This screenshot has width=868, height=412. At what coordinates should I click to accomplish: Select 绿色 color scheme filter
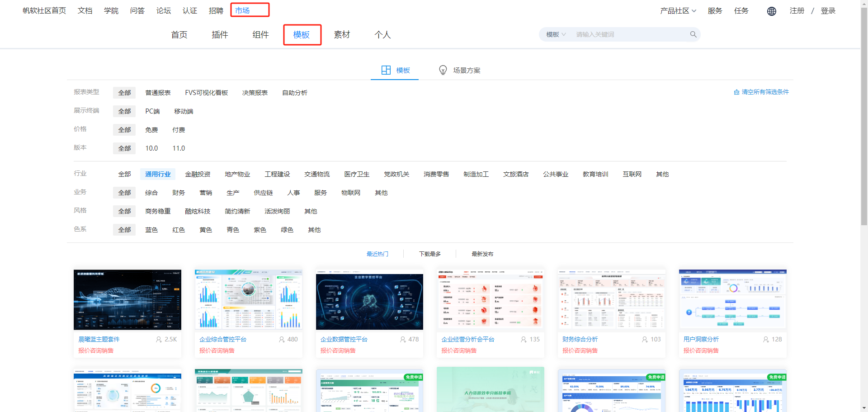(287, 230)
